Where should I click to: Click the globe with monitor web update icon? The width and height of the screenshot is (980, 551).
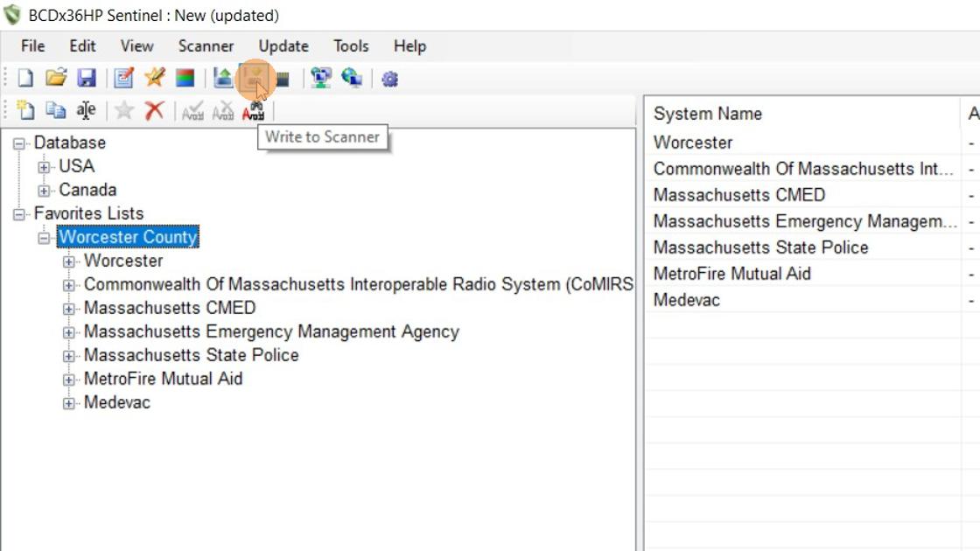(352, 78)
